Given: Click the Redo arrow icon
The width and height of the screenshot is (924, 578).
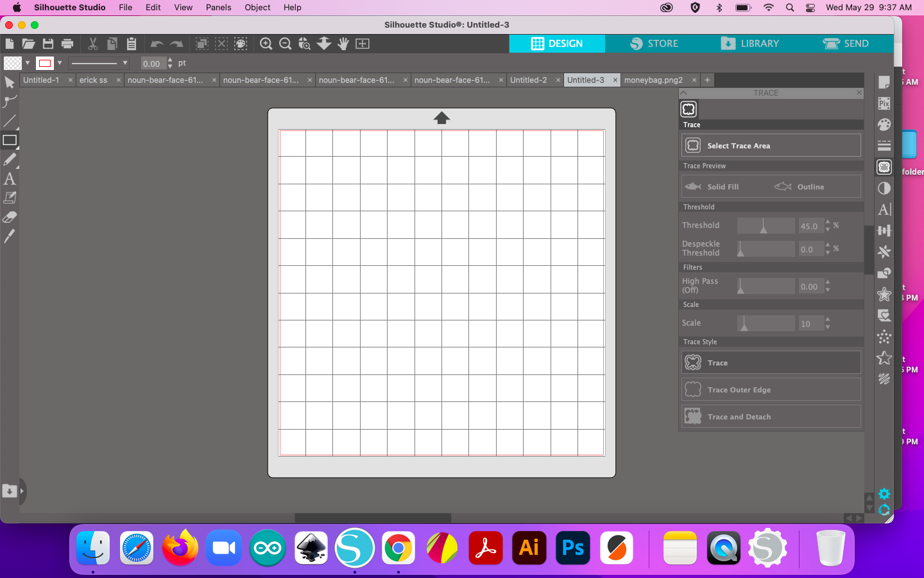Looking at the screenshot, I should (x=176, y=44).
